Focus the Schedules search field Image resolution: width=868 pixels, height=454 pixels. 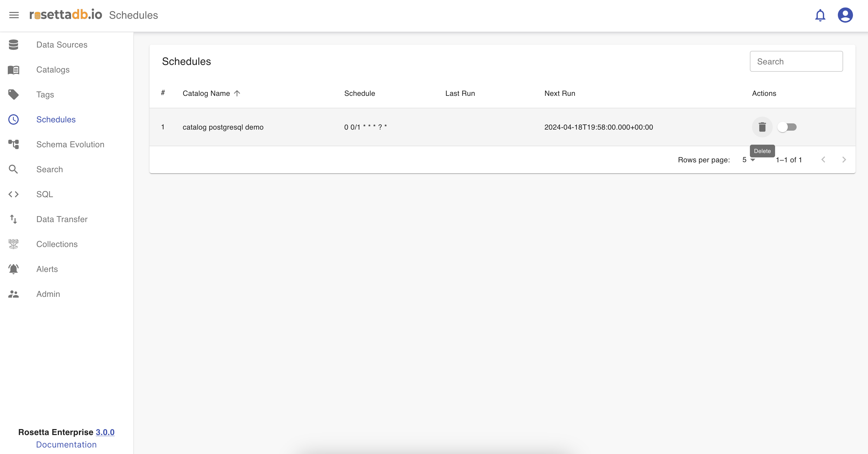point(796,61)
